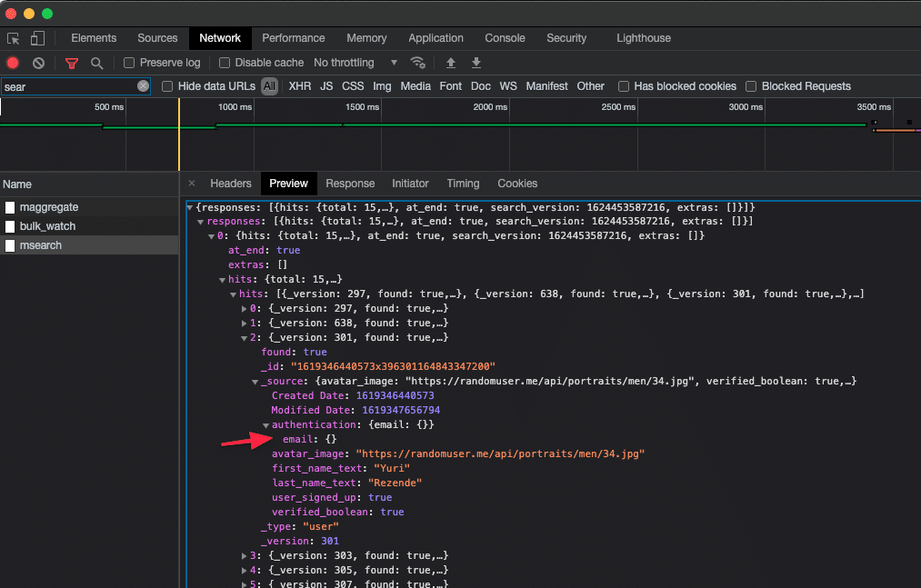Open the No throttling dropdown
921x588 pixels.
(x=355, y=63)
